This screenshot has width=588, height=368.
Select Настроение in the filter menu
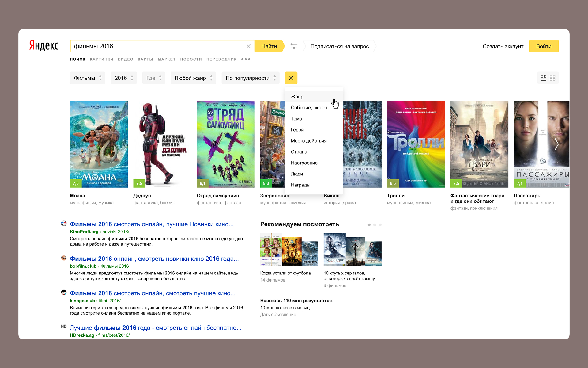[314, 163]
